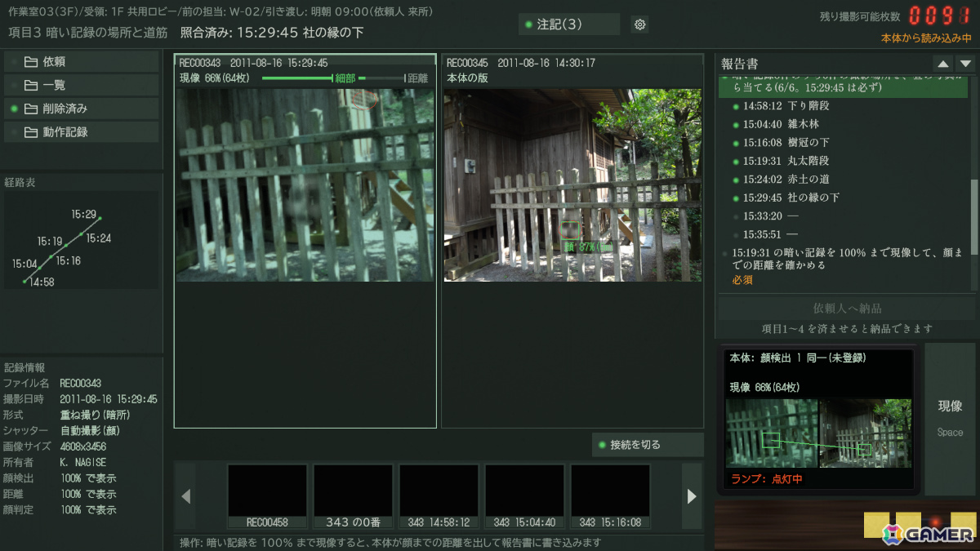The image size is (980, 551).
Task: Select the 削除済み folder
Action: tap(82, 109)
